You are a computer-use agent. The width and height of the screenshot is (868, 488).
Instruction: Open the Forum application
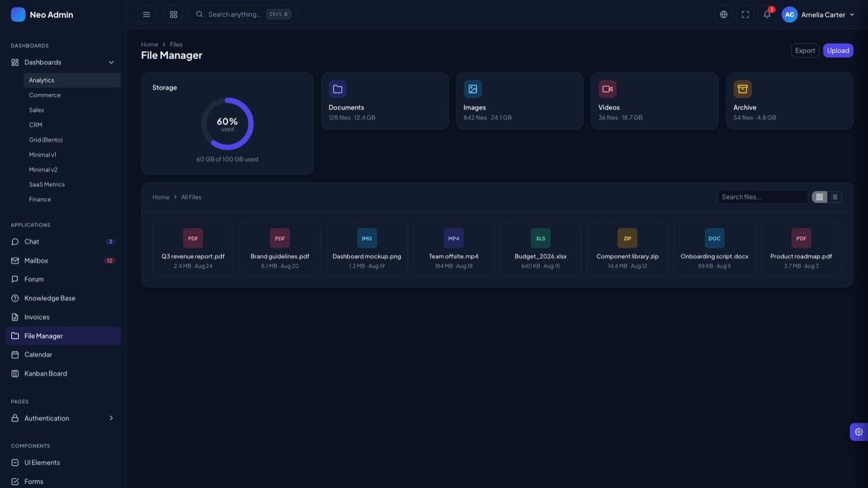63,279
